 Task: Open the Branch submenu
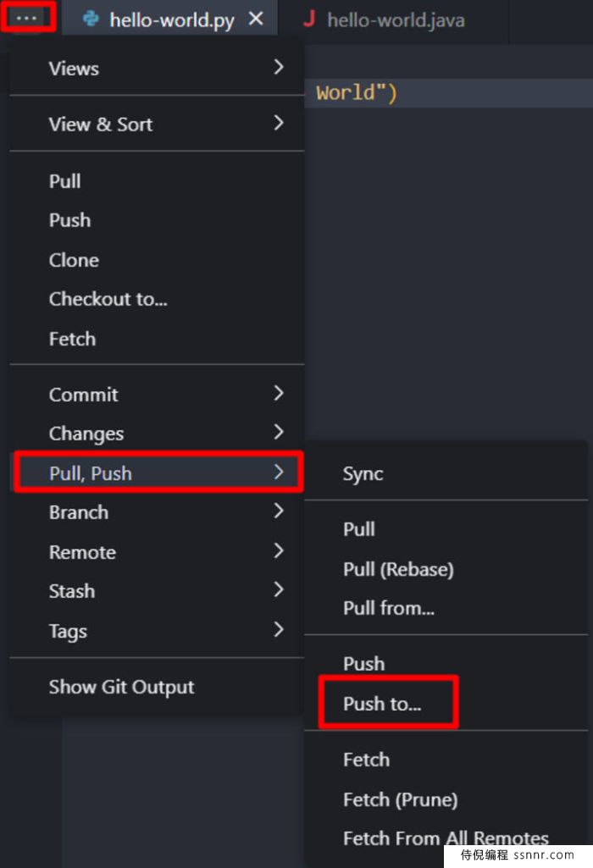pos(158,512)
